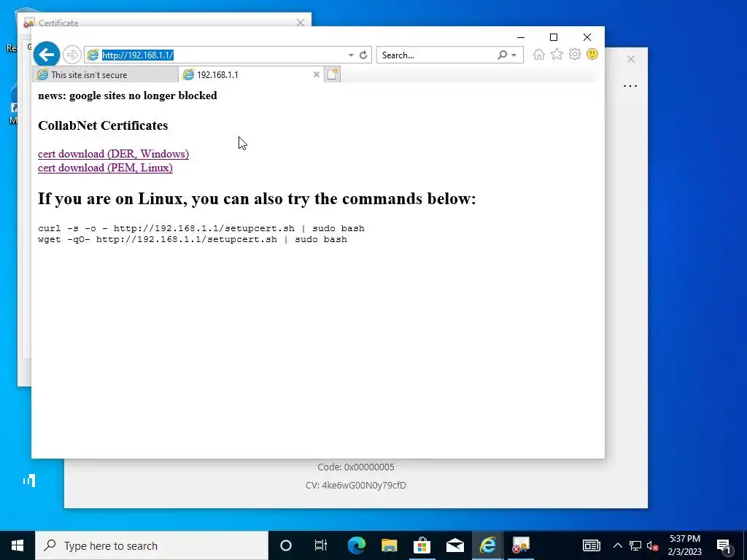Open a new tab
The image size is (747, 560).
[x=332, y=74]
